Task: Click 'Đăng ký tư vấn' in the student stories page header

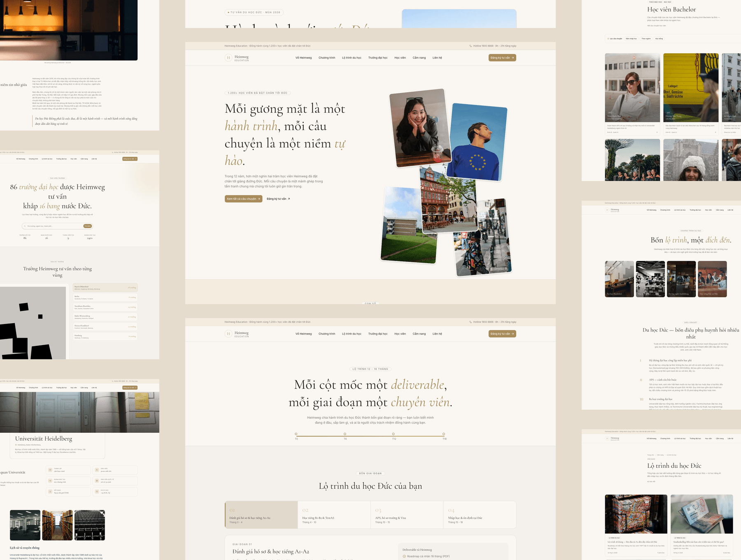Action: click(502, 58)
